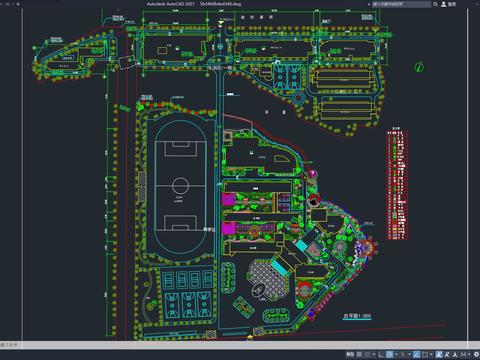
Task: Toggle snap mode in the status bar
Action: click(367, 354)
